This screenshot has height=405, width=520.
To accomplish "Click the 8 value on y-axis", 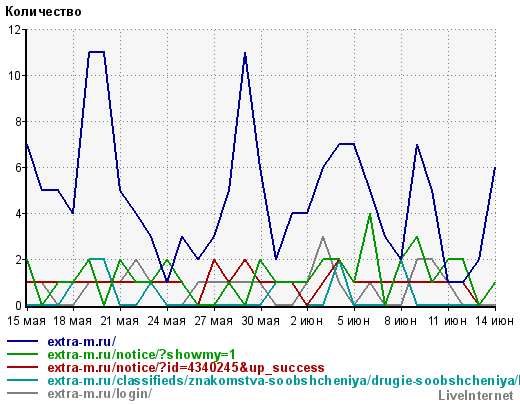I will point(18,122).
